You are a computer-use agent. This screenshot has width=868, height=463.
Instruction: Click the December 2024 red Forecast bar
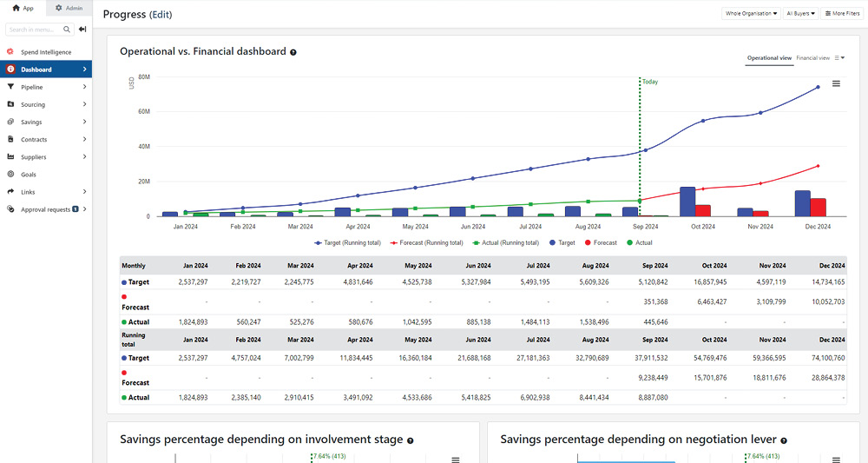pyautogui.click(x=818, y=207)
